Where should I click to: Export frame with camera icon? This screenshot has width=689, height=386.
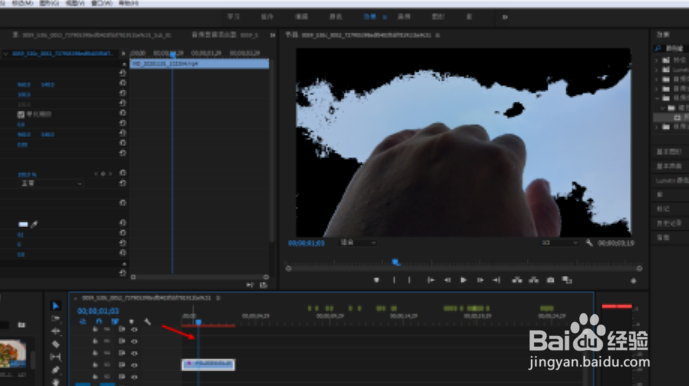coord(550,280)
